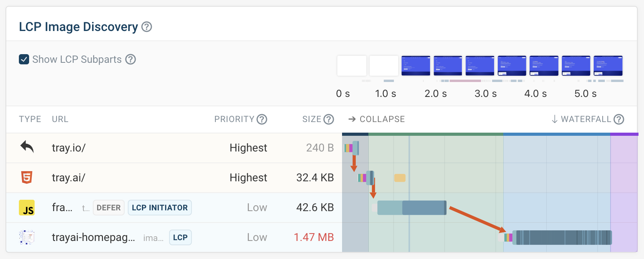
Task: Click HTML5 icon of tray.ai row
Action: coord(27,177)
